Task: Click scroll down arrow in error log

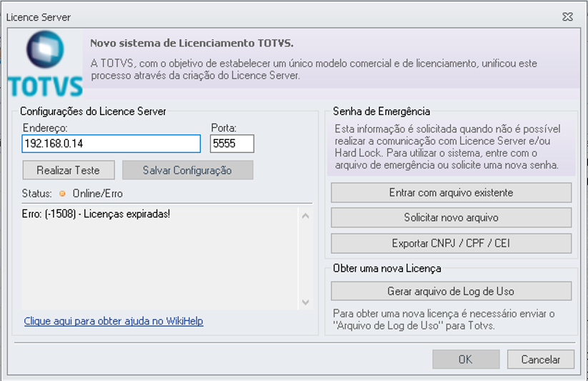Action: pos(306,302)
